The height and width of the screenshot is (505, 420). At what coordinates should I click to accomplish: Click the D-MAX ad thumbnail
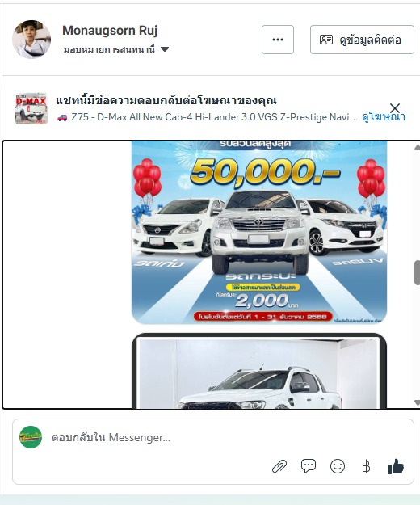click(31, 108)
